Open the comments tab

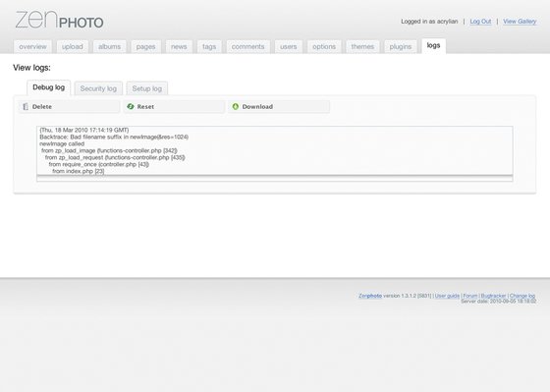[x=247, y=47]
